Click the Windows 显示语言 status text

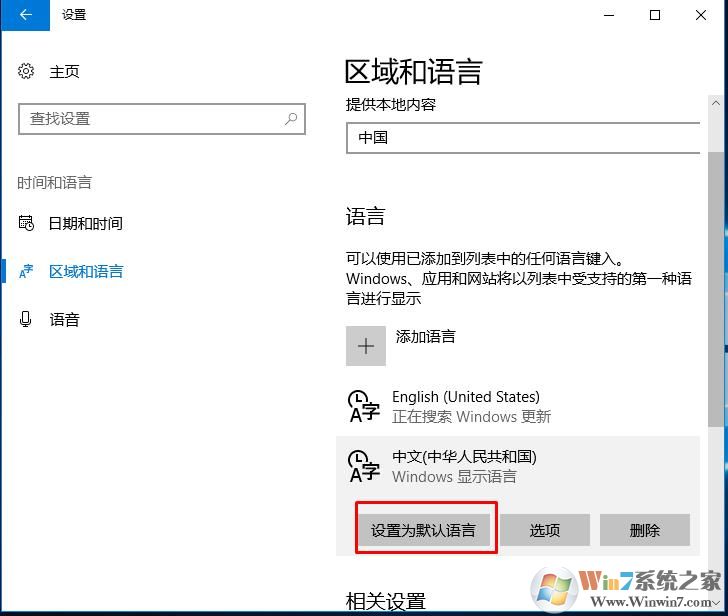454,477
